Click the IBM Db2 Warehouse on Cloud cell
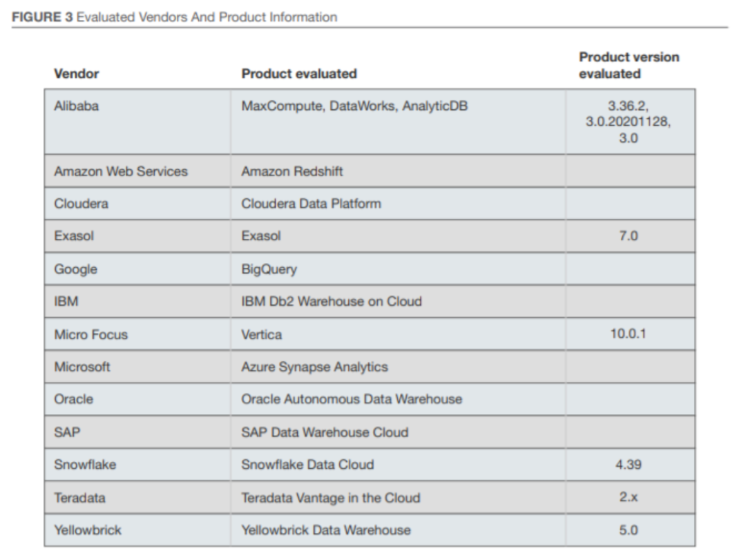The image size is (746, 560). point(332,302)
